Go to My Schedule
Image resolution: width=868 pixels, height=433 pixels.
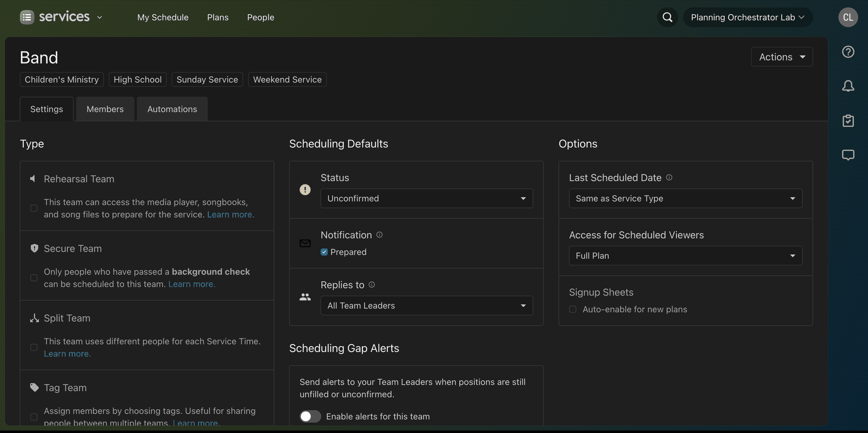(163, 17)
